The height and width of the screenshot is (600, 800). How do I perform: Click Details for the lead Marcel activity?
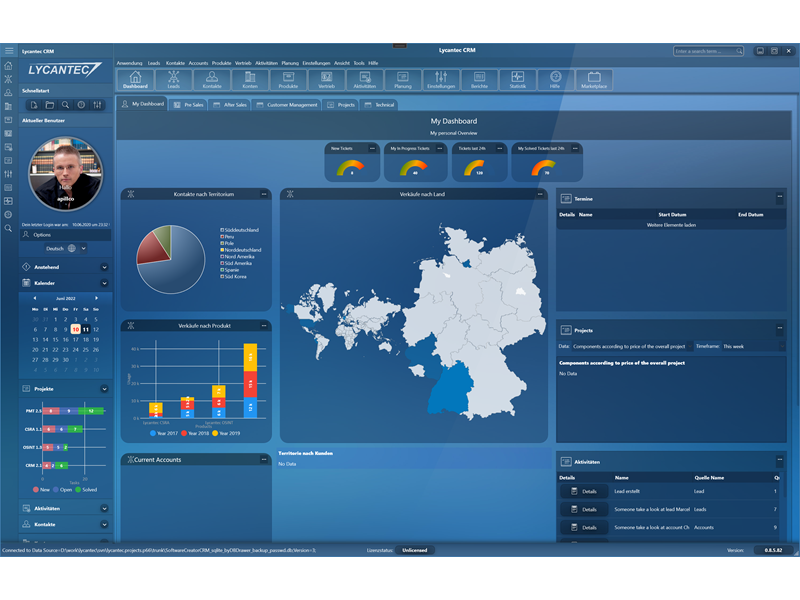click(x=584, y=509)
